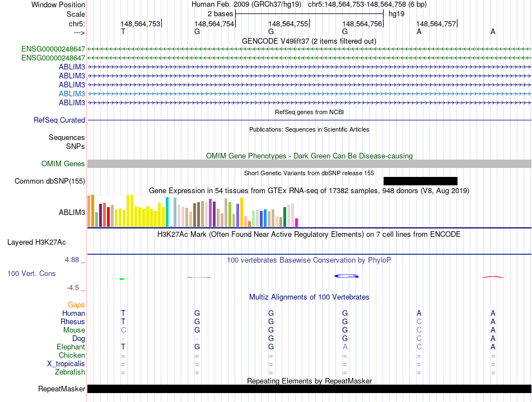The width and height of the screenshot is (532, 402).
Task: Click the red PhyloP conservation mark
Action: coord(493,277)
